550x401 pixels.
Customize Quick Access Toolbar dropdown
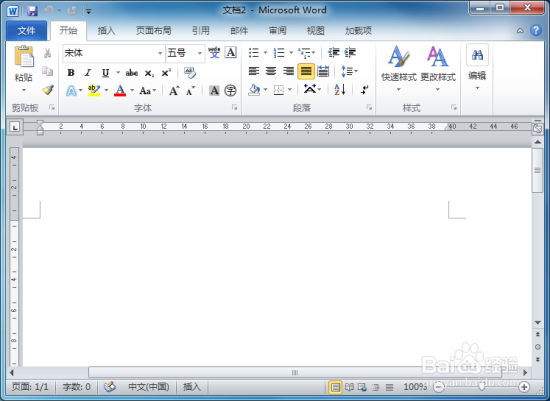click(x=89, y=12)
